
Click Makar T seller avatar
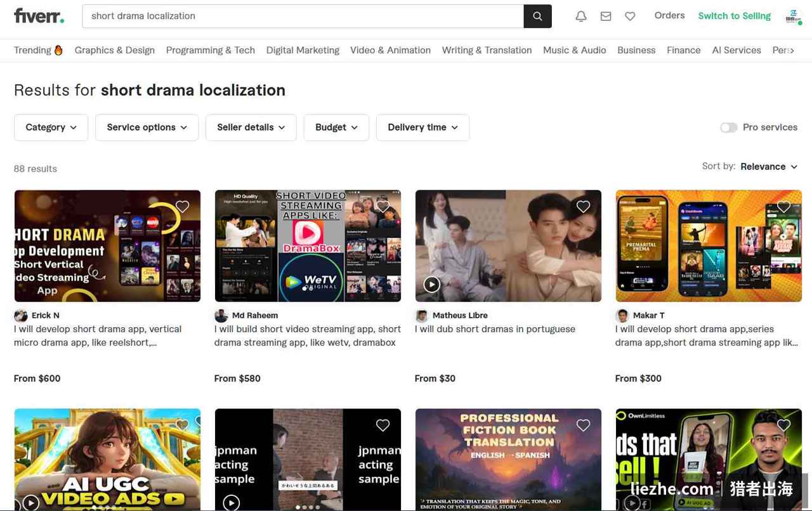coord(622,315)
